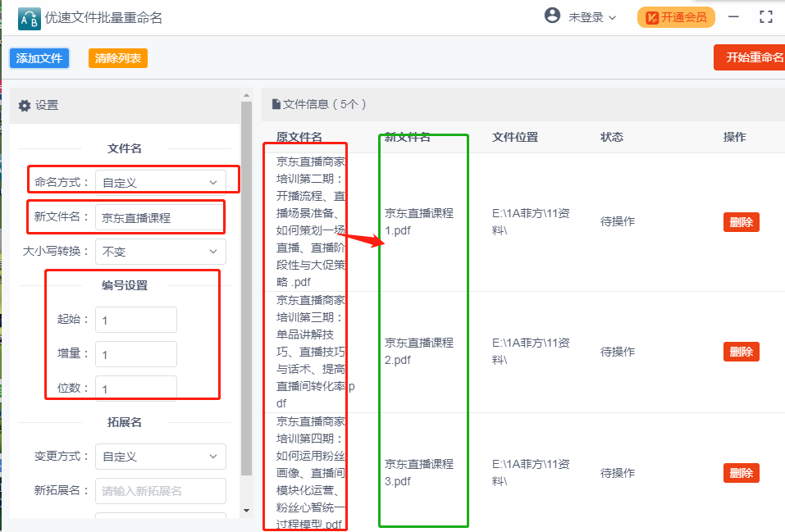785x532 pixels.
Task: Click the 位数 number field
Action: [135, 389]
